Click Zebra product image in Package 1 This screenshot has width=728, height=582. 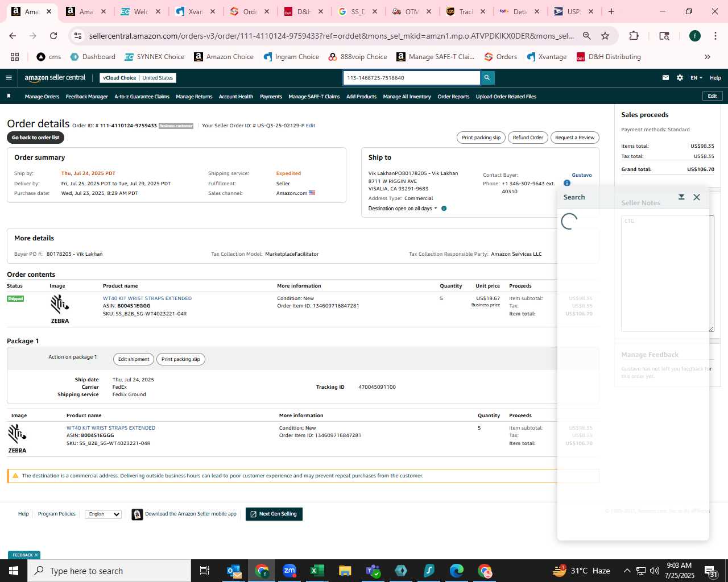coord(17,439)
